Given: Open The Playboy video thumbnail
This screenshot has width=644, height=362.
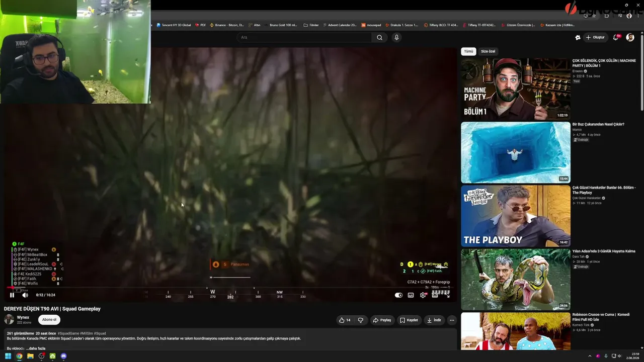Looking at the screenshot, I should pyautogui.click(x=516, y=216).
